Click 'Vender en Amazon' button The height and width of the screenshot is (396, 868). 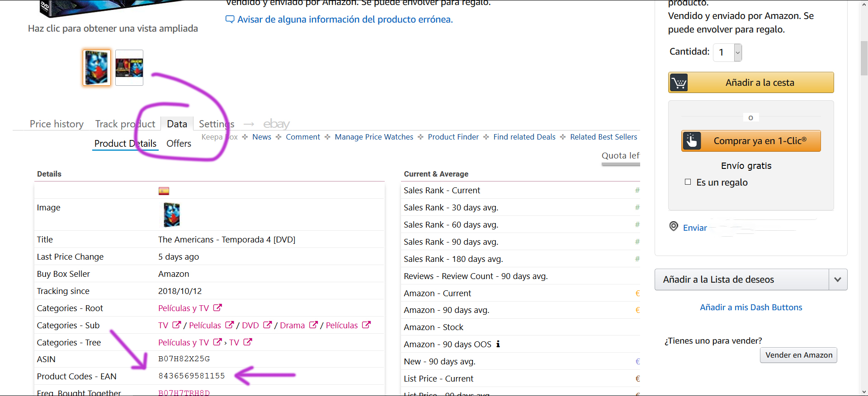coord(799,355)
